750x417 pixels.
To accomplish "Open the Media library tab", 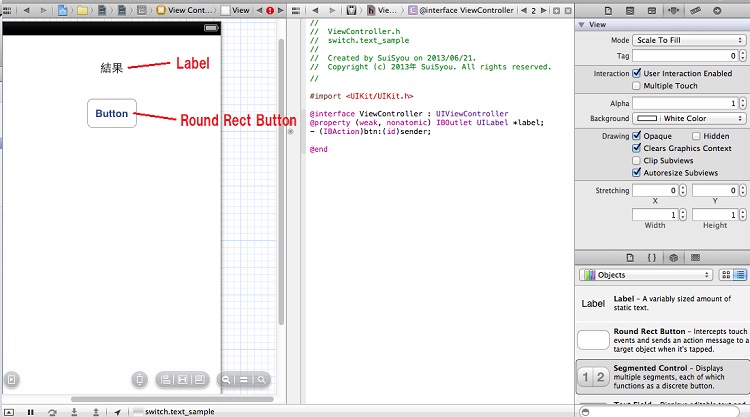I will (x=695, y=257).
